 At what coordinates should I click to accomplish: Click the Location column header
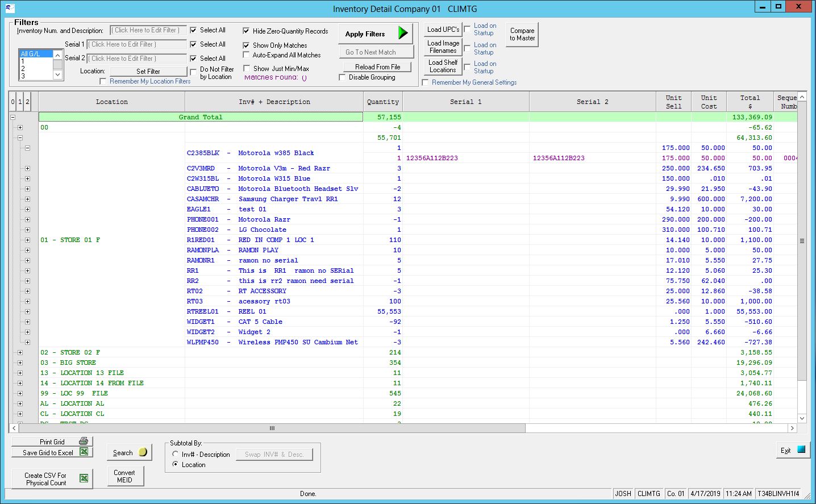click(112, 102)
